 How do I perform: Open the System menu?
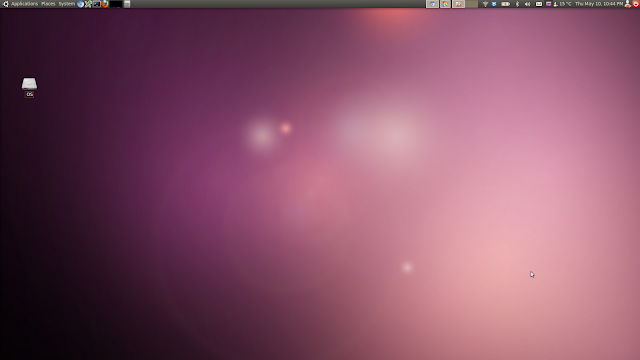pyautogui.click(x=67, y=4)
